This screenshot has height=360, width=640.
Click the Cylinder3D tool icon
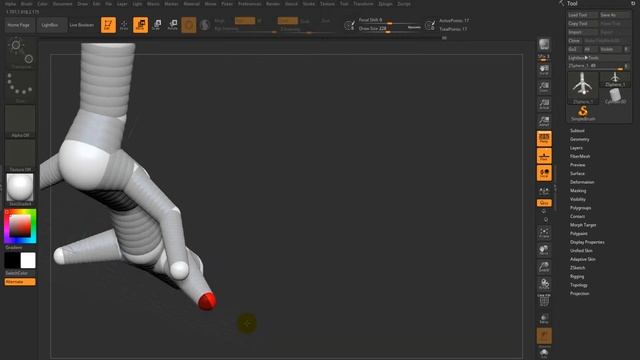click(615, 96)
